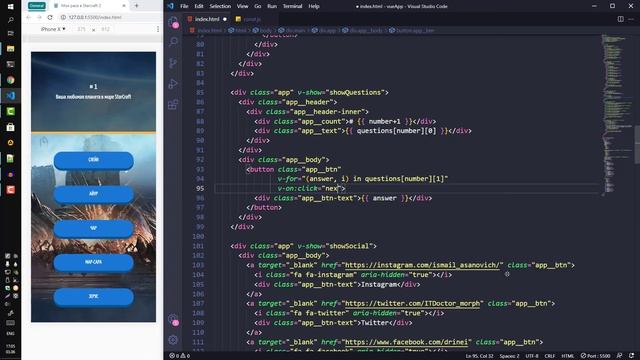
Task: Open the facebook.com link on line 111
Action: (x=406, y=342)
